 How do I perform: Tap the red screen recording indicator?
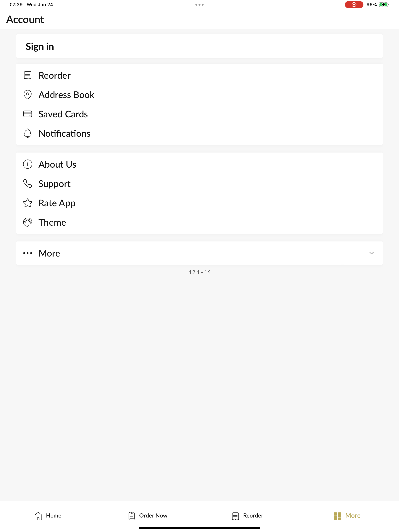coord(354,5)
